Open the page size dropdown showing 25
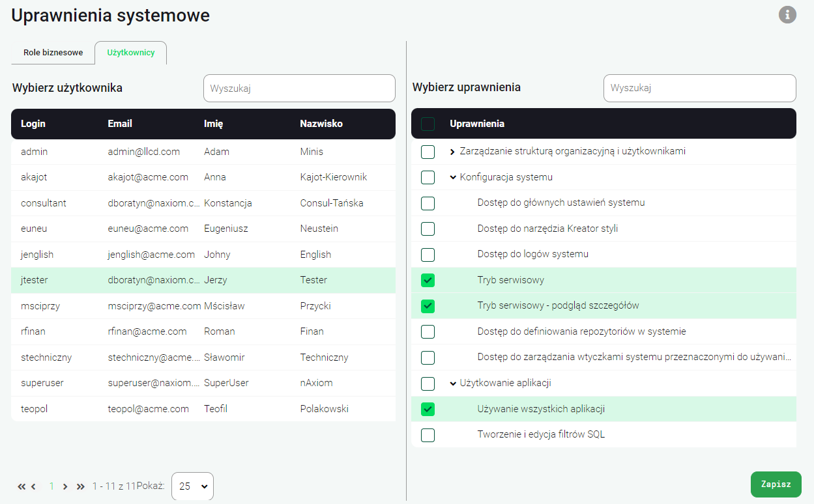The image size is (814, 504). click(192, 486)
